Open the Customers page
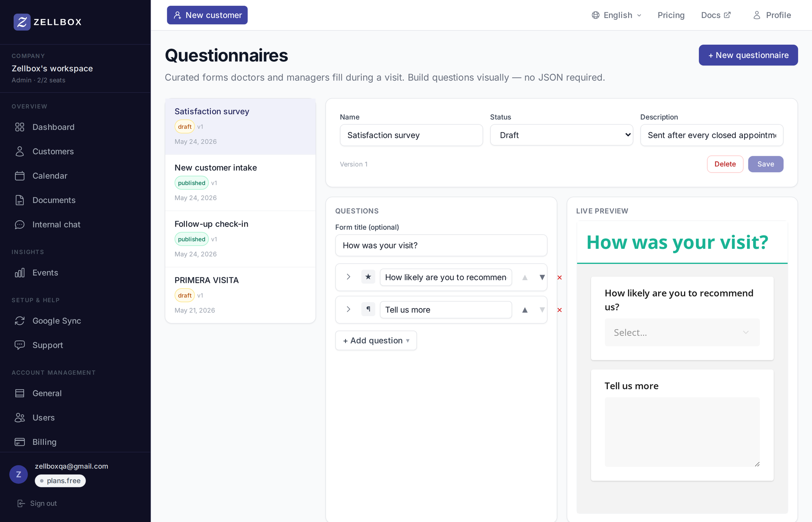The height and width of the screenshot is (522, 812). tap(53, 151)
